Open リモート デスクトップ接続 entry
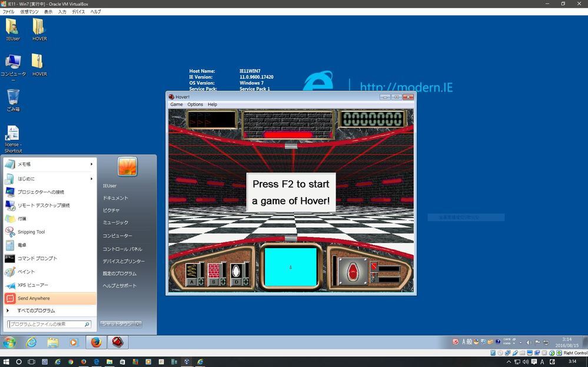This screenshot has width=588, height=367. (50, 205)
